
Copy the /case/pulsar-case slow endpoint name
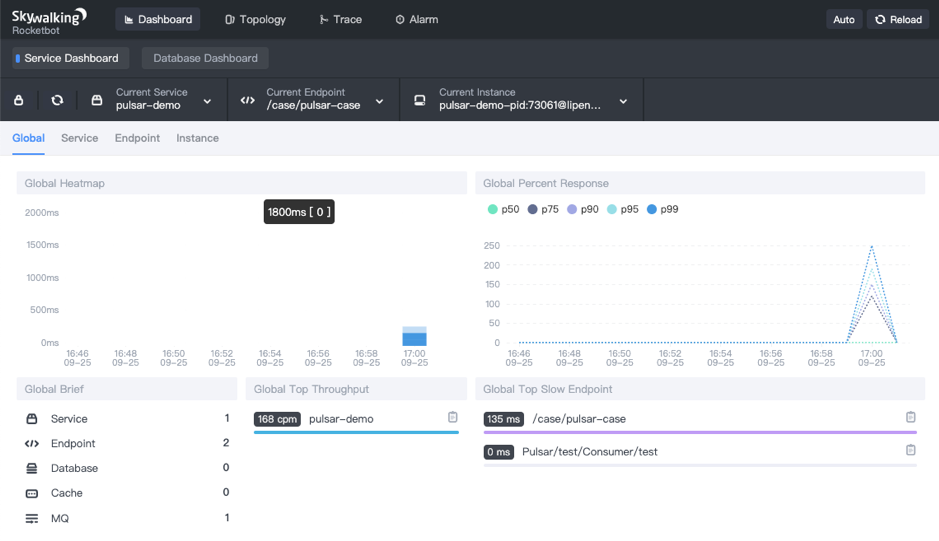coord(910,417)
